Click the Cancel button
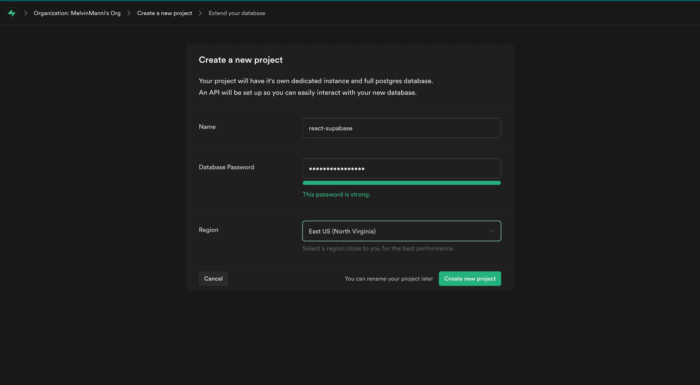 [213, 279]
